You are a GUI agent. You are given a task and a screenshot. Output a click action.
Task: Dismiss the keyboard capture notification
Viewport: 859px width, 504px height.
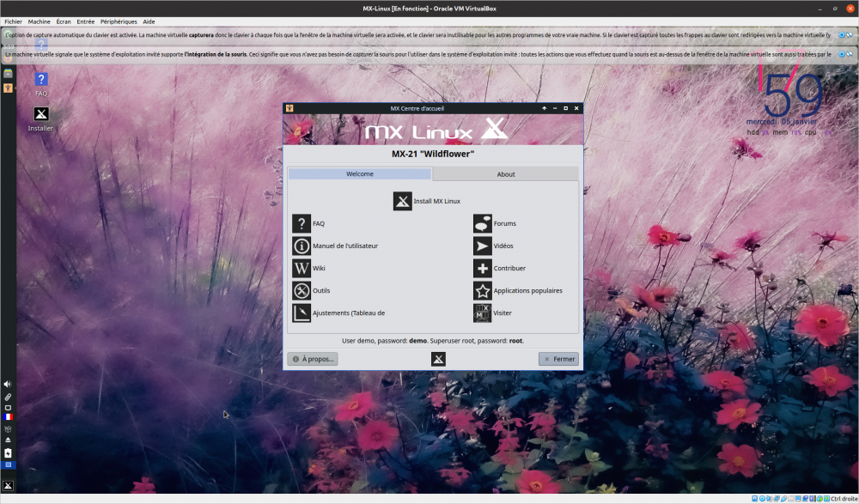point(842,34)
